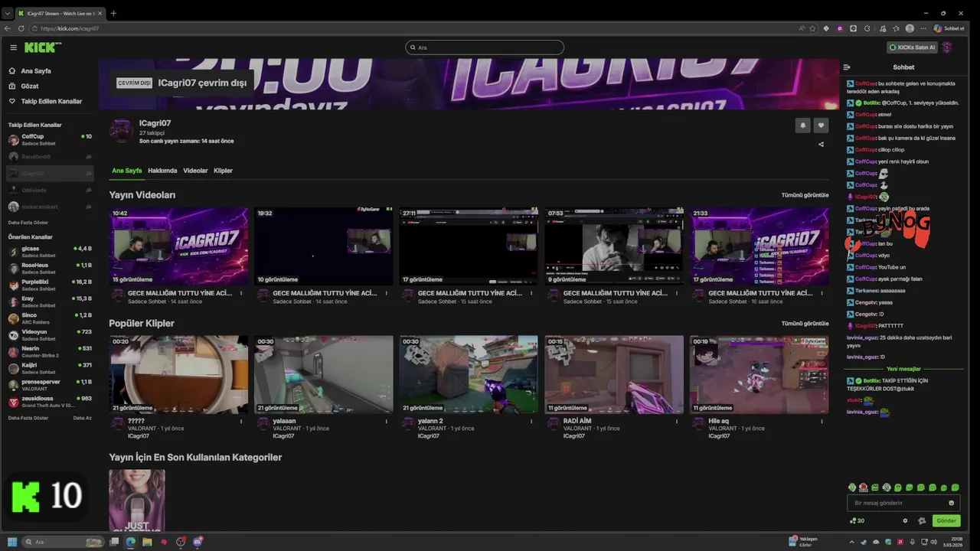980x551 pixels.
Task: Favorite this page with star icon
Action: (x=812, y=28)
